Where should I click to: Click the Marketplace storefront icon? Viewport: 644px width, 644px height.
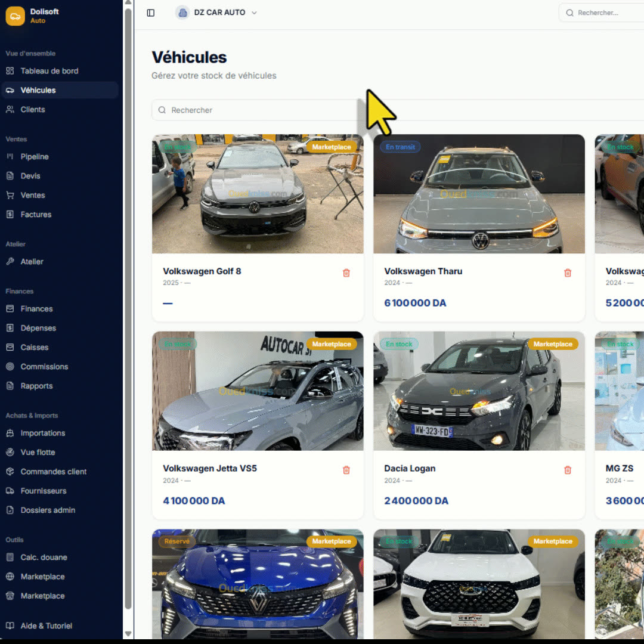(x=10, y=596)
